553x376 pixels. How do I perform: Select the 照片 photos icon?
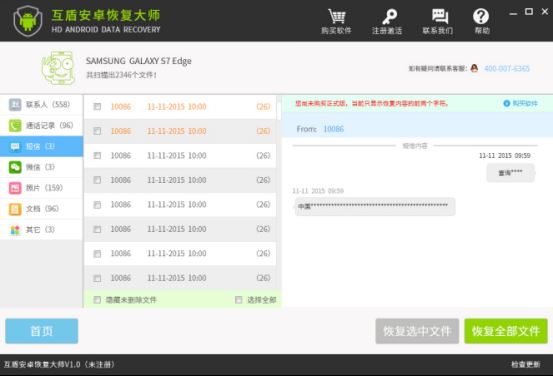[15, 188]
